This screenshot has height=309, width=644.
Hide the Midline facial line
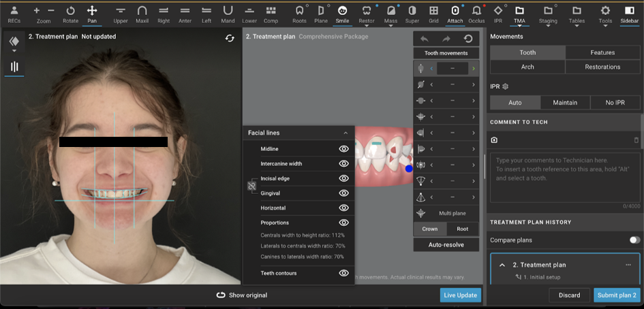point(343,148)
